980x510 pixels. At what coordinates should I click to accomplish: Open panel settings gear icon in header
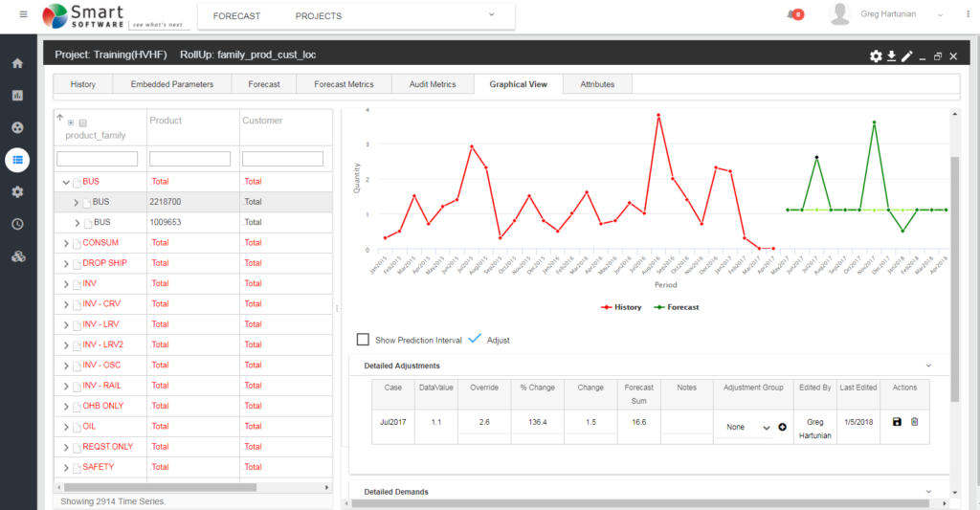[876, 56]
